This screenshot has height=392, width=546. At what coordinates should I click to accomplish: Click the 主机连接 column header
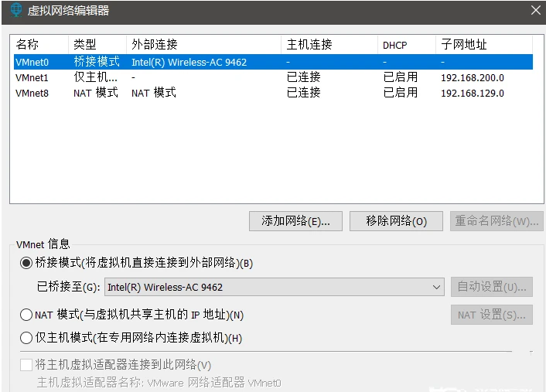(329, 45)
